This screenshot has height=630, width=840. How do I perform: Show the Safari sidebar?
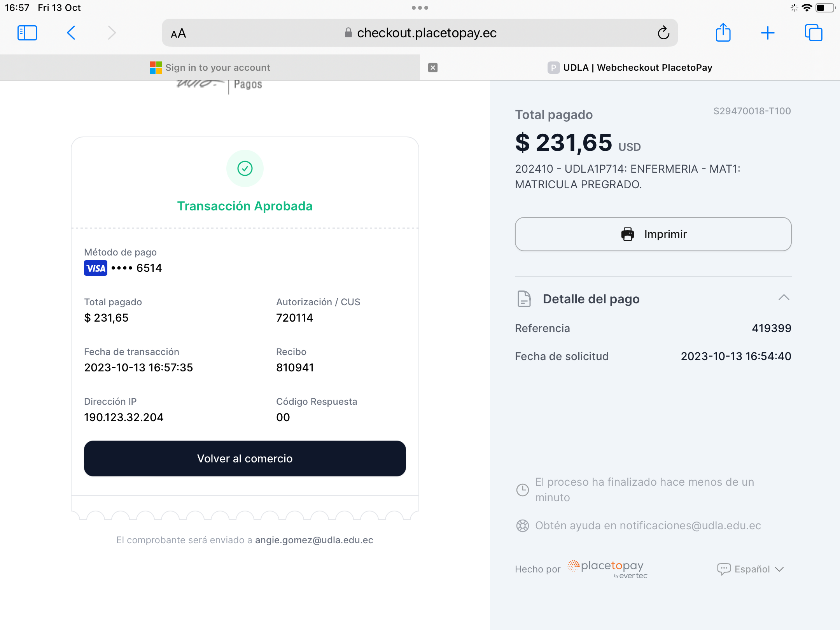pyautogui.click(x=27, y=33)
